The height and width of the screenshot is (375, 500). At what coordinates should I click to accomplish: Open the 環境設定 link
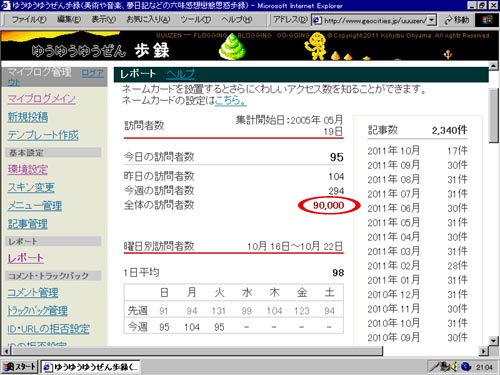tap(28, 169)
